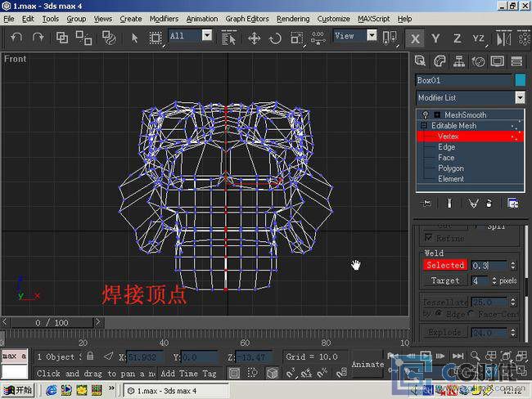Click the time slider 0 / 100 handle

point(52,322)
